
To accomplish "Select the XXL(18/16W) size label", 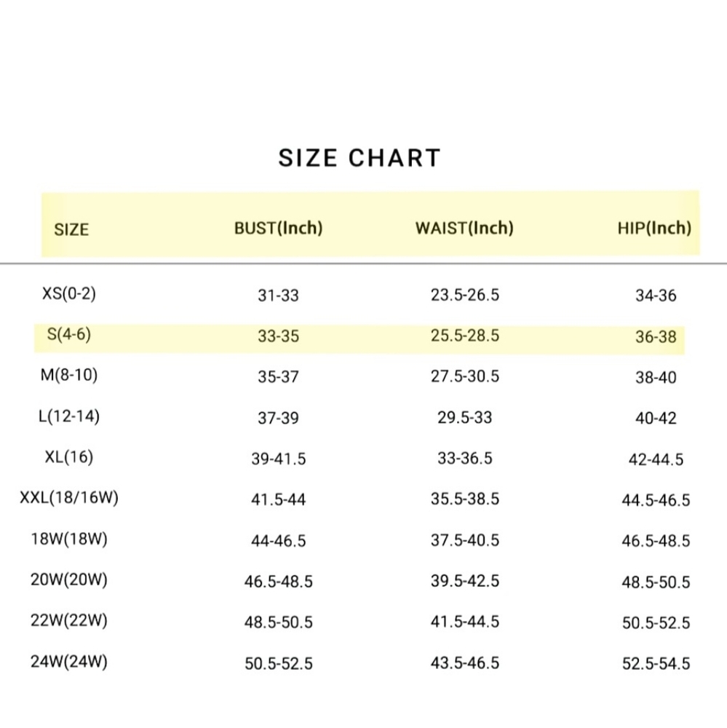I will point(69,498).
